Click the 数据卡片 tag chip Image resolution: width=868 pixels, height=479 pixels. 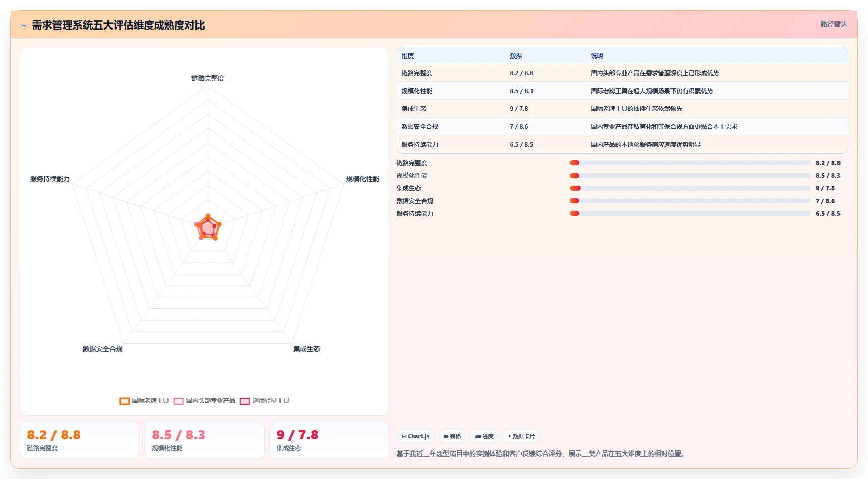[521, 436]
